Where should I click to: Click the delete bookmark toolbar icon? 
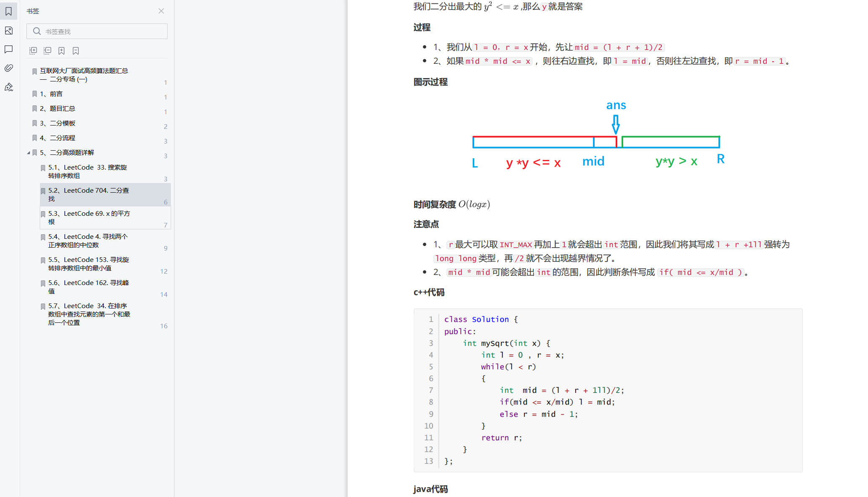(76, 51)
